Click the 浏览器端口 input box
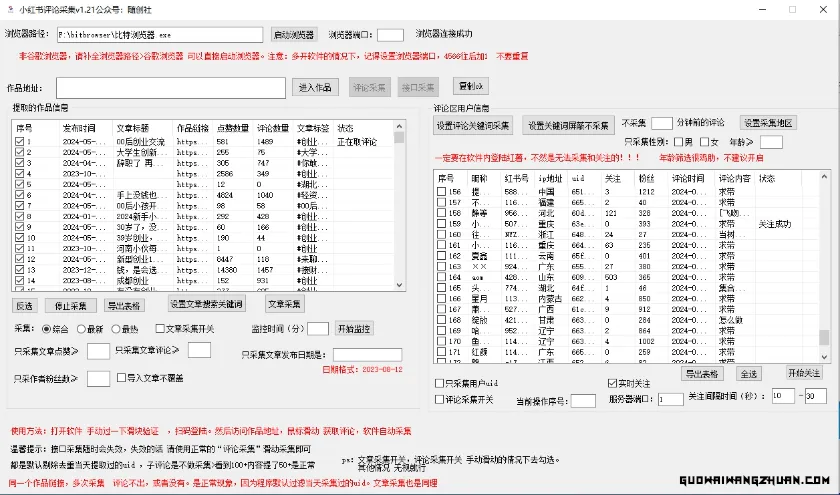The image size is (840, 495). click(390, 35)
